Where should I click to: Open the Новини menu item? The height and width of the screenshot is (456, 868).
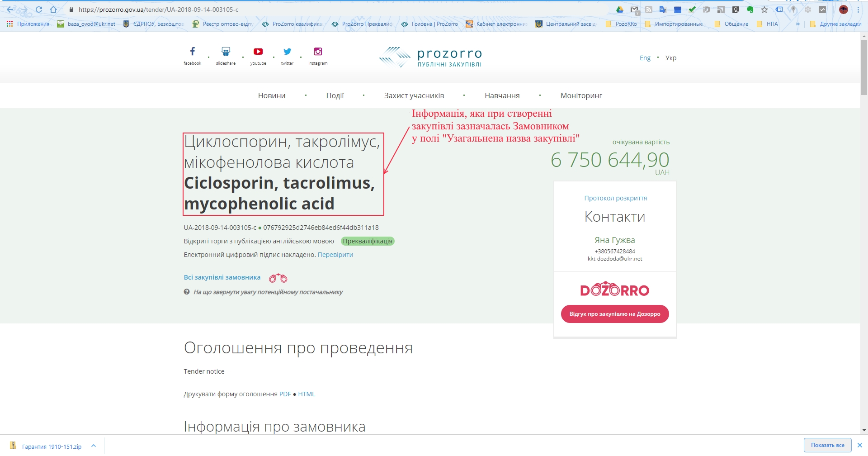[x=272, y=95]
